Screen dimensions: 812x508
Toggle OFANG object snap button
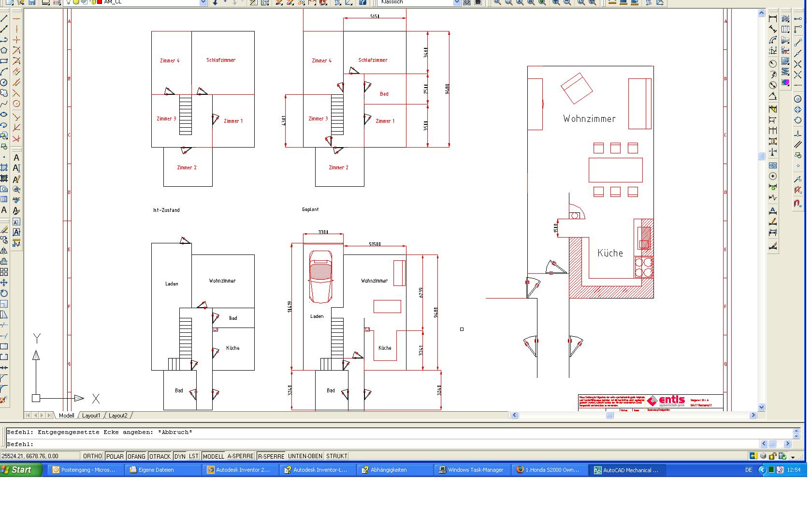(x=136, y=456)
